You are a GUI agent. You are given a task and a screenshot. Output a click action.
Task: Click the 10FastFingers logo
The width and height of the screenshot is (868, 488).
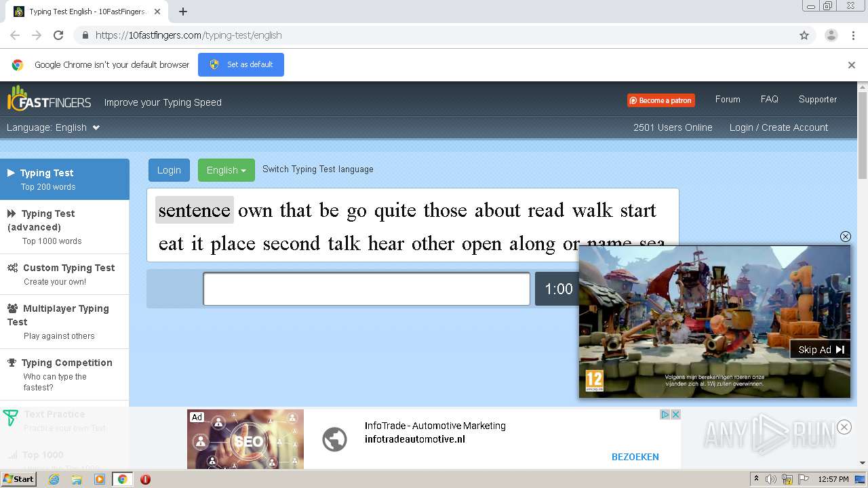[x=49, y=99]
